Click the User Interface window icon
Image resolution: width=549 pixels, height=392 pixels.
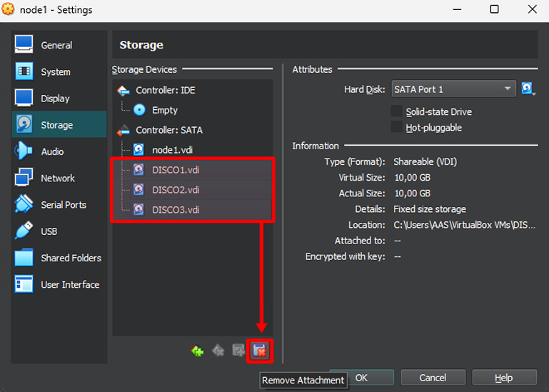point(24,283)
